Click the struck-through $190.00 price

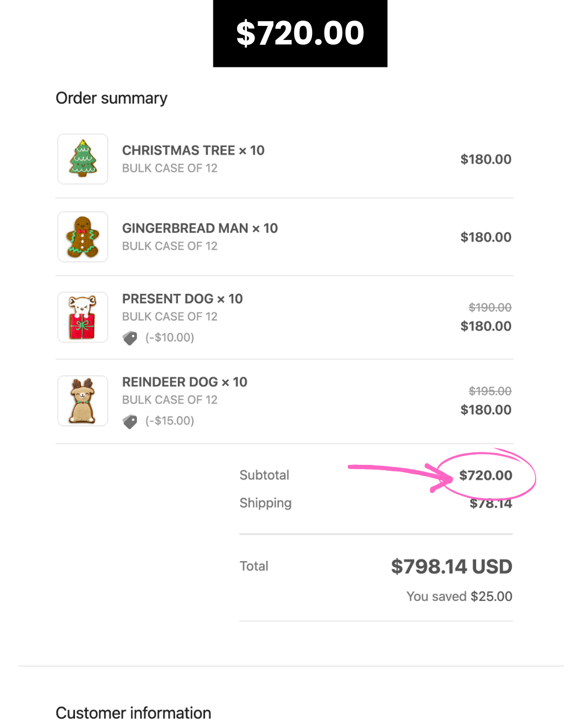pyautogui.click(x=490, y=307)
